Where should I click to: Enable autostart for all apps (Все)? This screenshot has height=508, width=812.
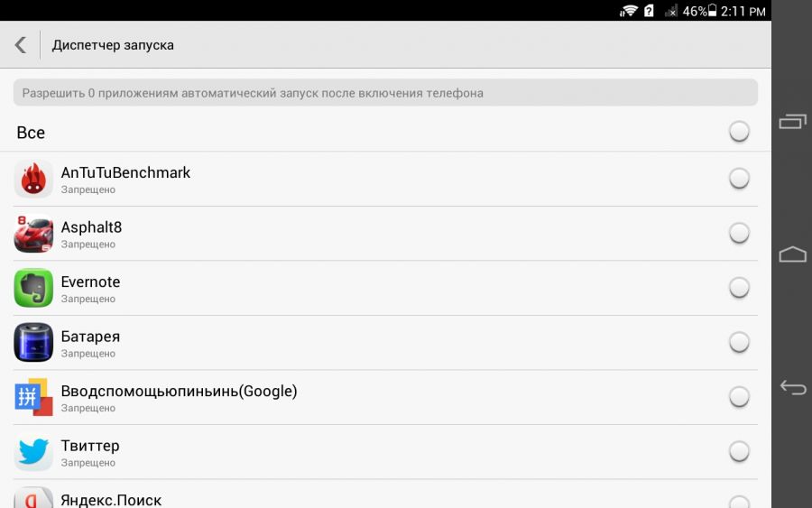(x=739, y=133)
